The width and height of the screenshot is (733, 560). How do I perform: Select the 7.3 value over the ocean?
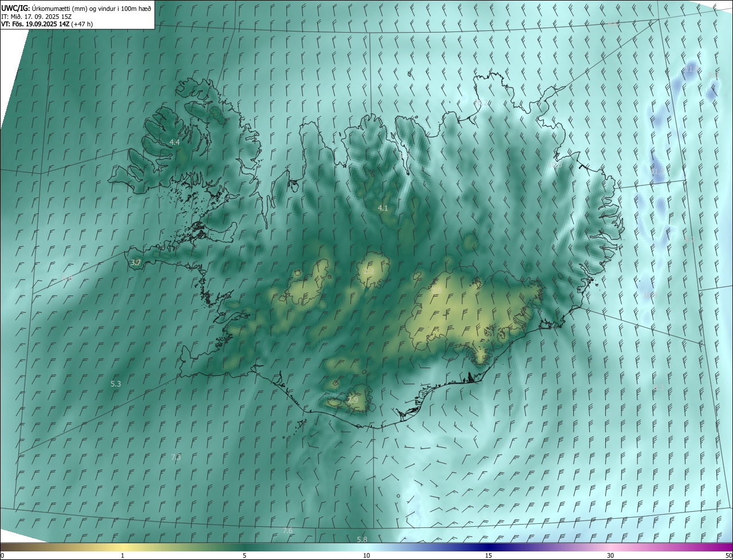coord(176,457)
